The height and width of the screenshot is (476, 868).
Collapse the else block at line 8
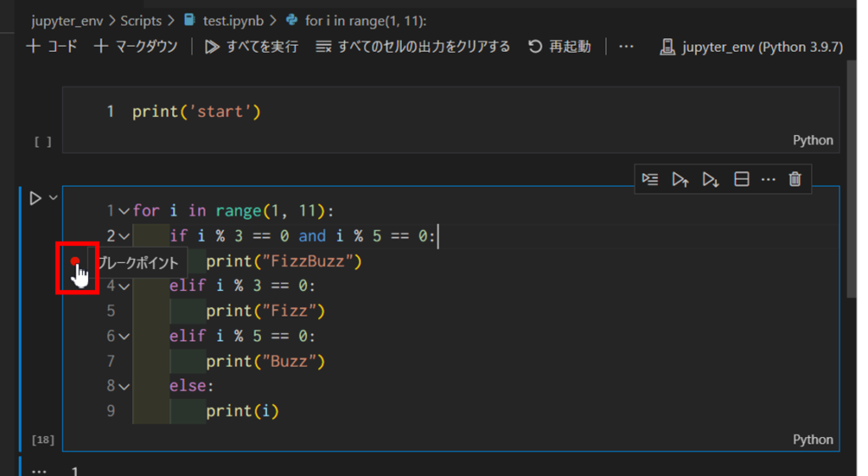click(x=124, y=386)
